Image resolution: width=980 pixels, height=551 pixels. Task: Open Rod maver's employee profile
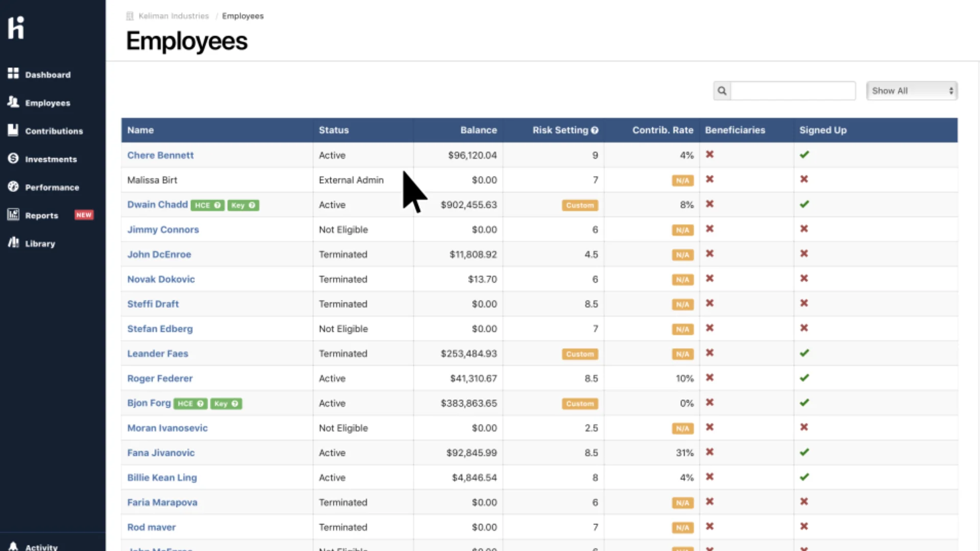tap(151, 527)
